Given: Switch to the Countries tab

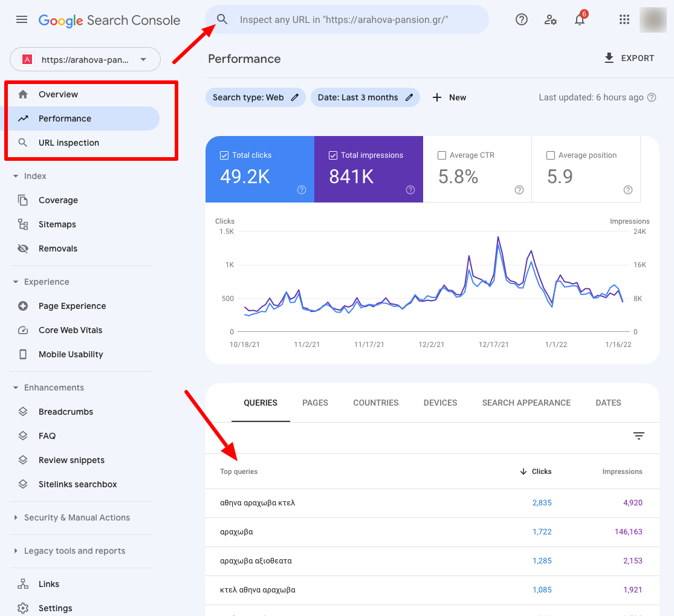Looking at the screenshot, I should coord(375,403).
